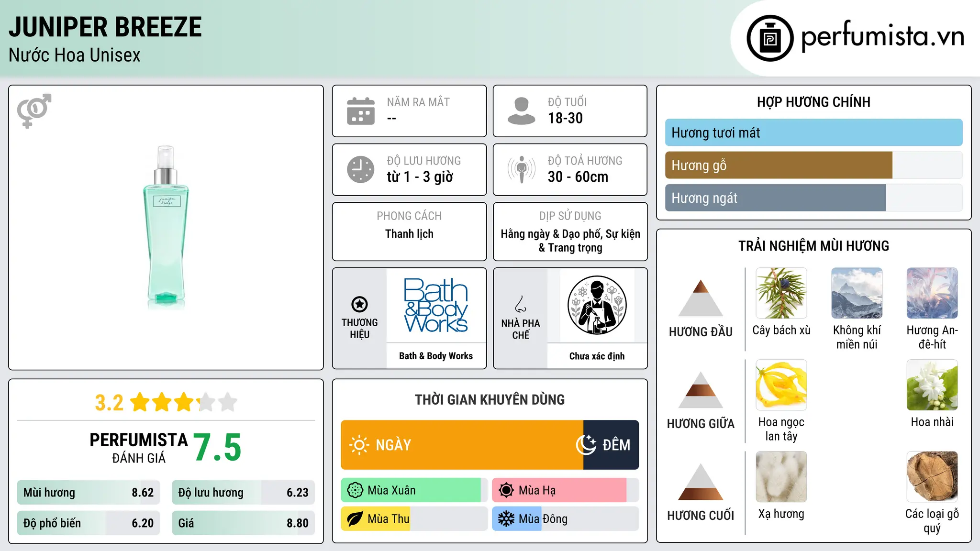Click the 18-30 age range value
Screen dimensions: 980x551
tap(565, 118)
